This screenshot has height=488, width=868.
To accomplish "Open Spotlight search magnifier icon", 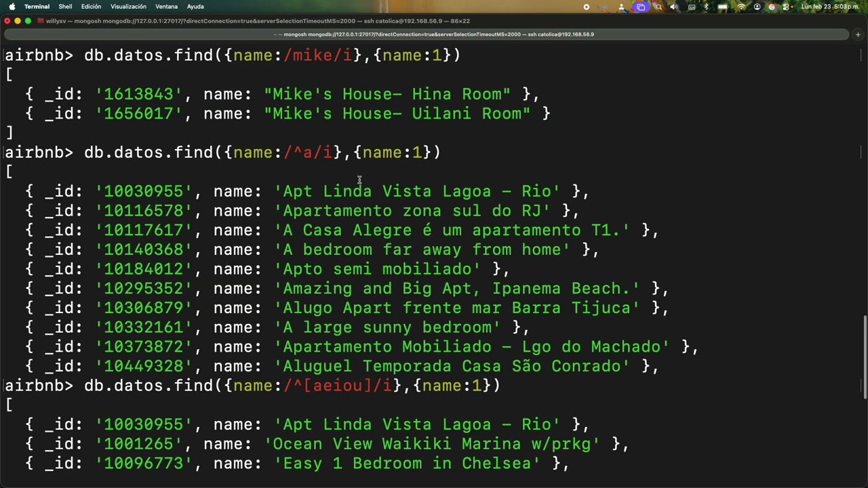I will (x=658, y=7).
